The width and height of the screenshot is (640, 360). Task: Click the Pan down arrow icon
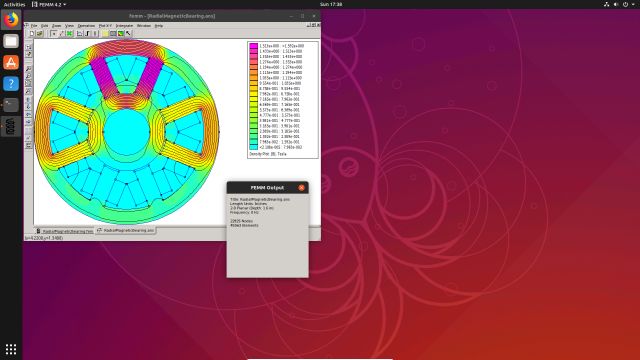(29, 107)
